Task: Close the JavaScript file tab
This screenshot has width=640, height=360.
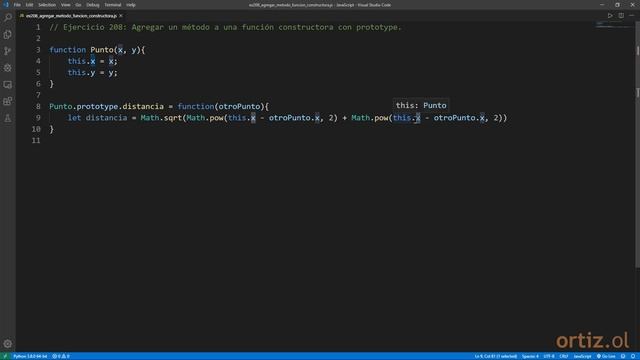Action: coord(121,16)
